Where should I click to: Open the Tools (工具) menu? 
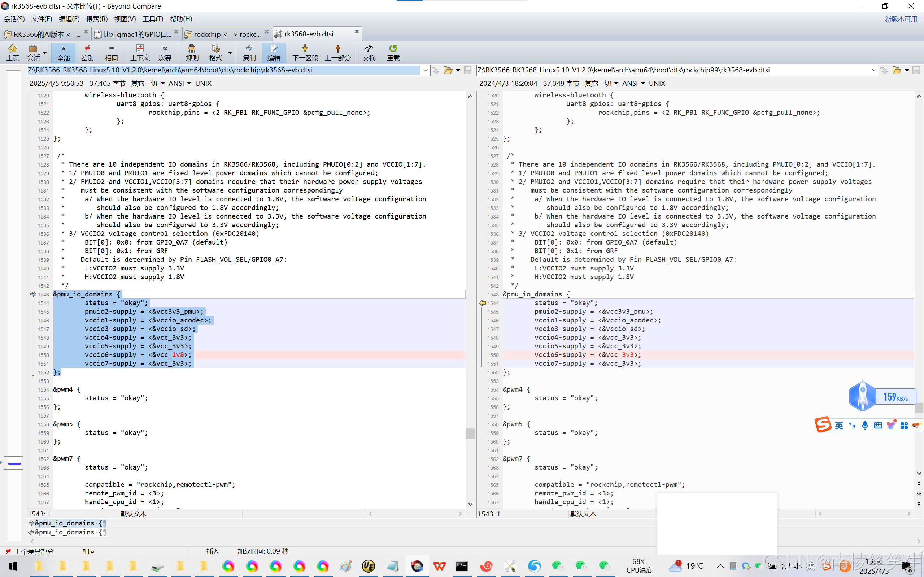point(152,19)
